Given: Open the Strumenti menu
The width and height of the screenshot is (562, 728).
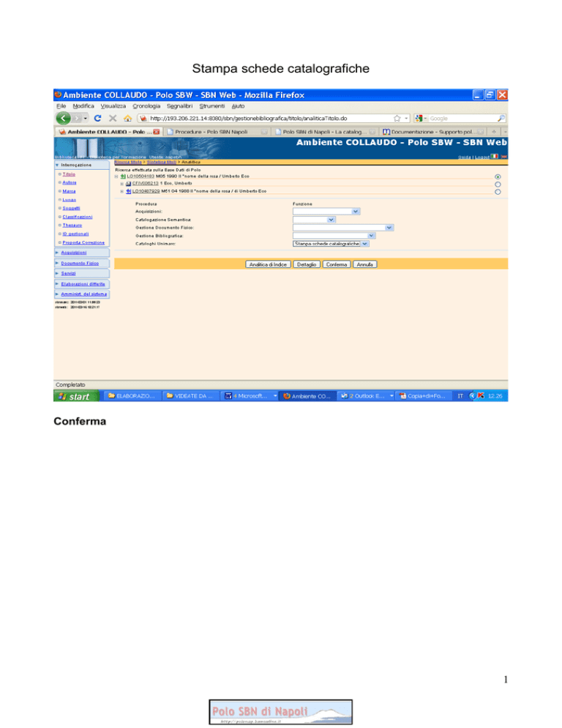Looking at the screenshot, I should (x=212, y=106).
